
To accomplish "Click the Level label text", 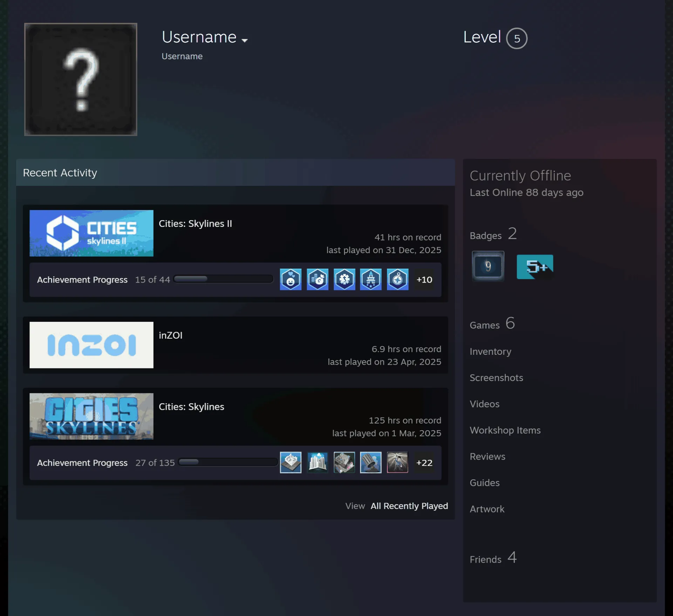I will 482,37.
